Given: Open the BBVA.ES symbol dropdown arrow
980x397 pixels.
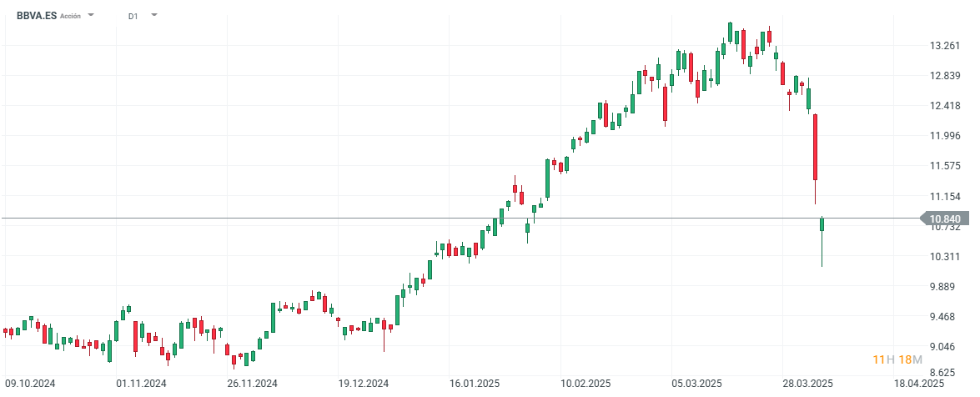Looking at the screenshot, I should pos(91,15).
